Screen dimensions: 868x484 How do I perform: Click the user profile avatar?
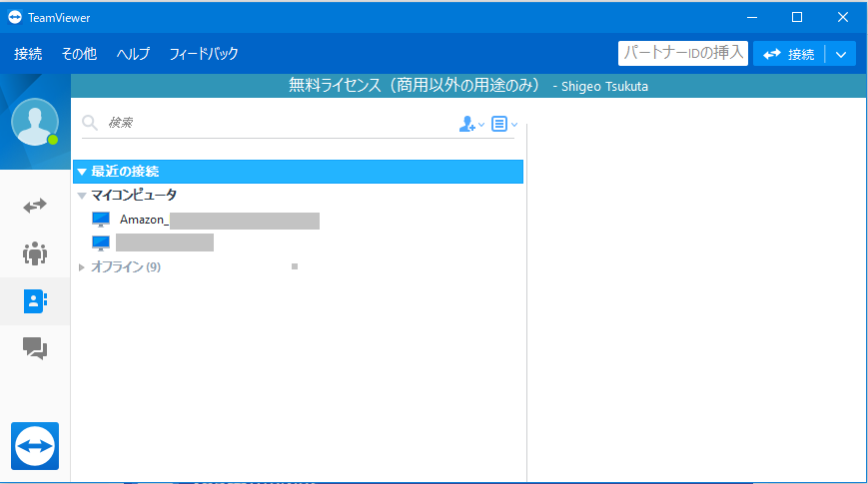click(35, 122)
